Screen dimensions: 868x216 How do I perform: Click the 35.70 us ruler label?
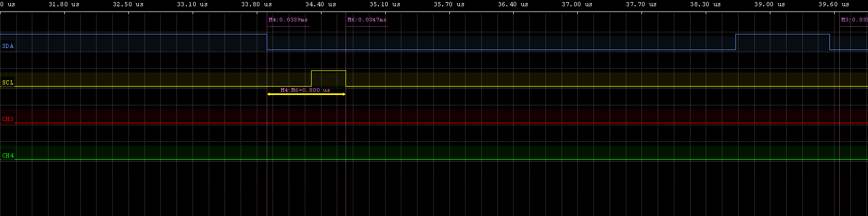click(449, 4)
